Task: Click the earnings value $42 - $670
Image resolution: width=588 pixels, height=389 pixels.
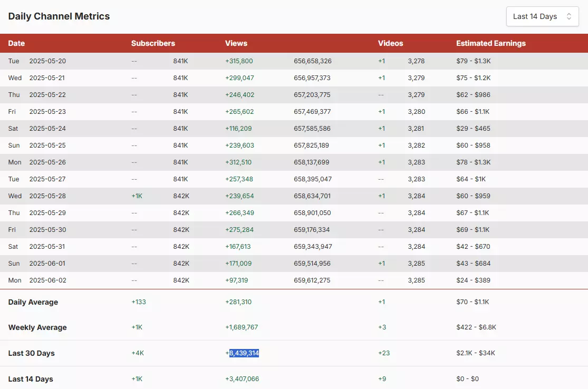Action: [x=473, y=247]
